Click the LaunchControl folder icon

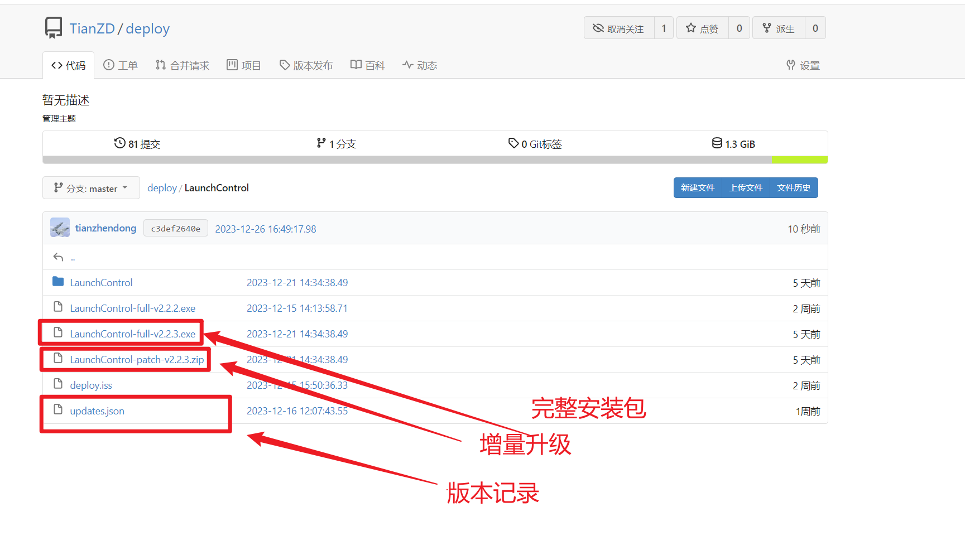coord(58,282)
